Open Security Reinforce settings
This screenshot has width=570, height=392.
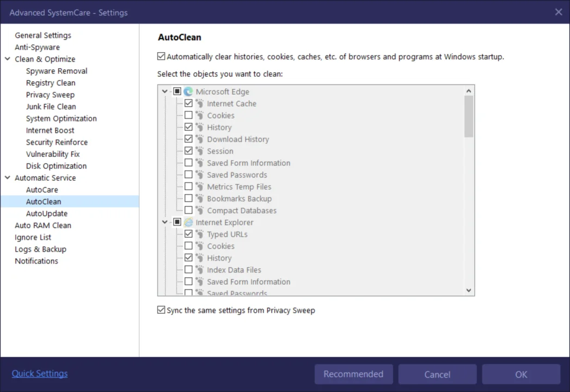pyautogui.click(x=57, y=142)
